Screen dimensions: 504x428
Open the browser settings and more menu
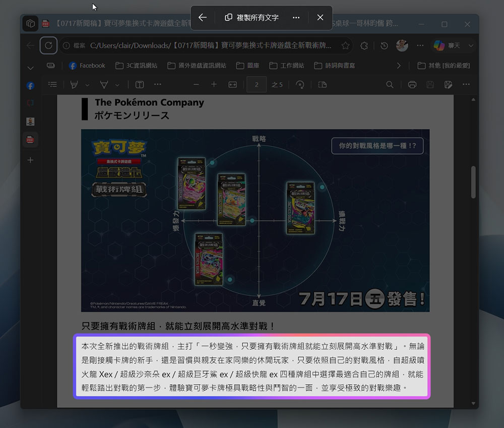coord(420,46)
